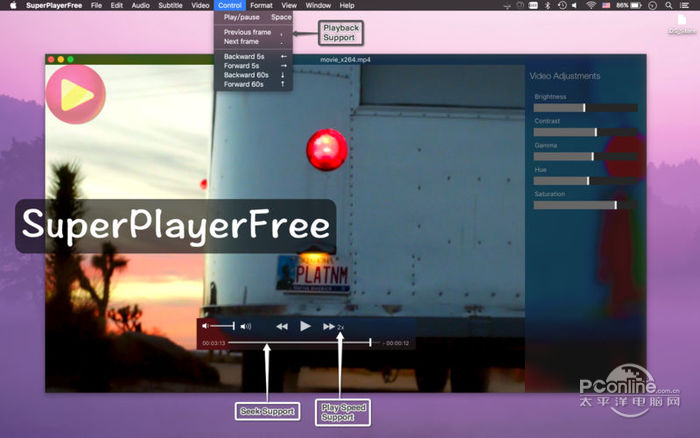
Task: Click the 2x playback speed label
Action: pos(341,328)
